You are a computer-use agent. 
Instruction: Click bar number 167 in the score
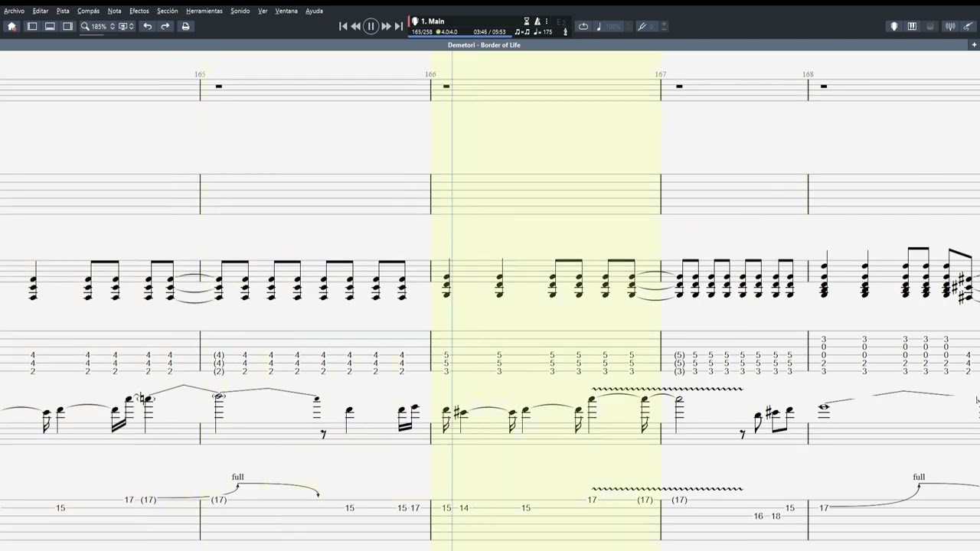click(x=660, y=74)
